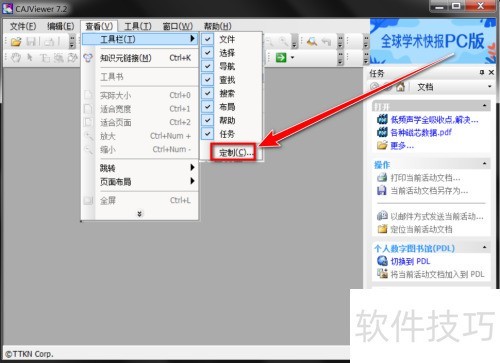The image size is (500, 363).
Task: Collapse the 个人数字图书馆(PDL) section
Action: 484,247
